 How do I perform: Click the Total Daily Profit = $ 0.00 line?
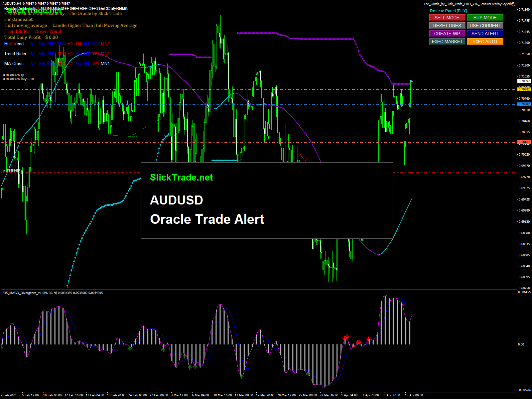point(31,37)
